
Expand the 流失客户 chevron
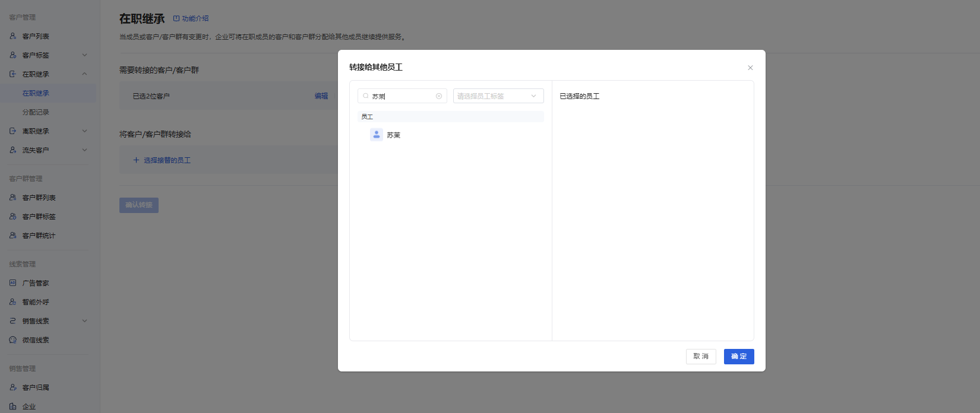[84, 150]
